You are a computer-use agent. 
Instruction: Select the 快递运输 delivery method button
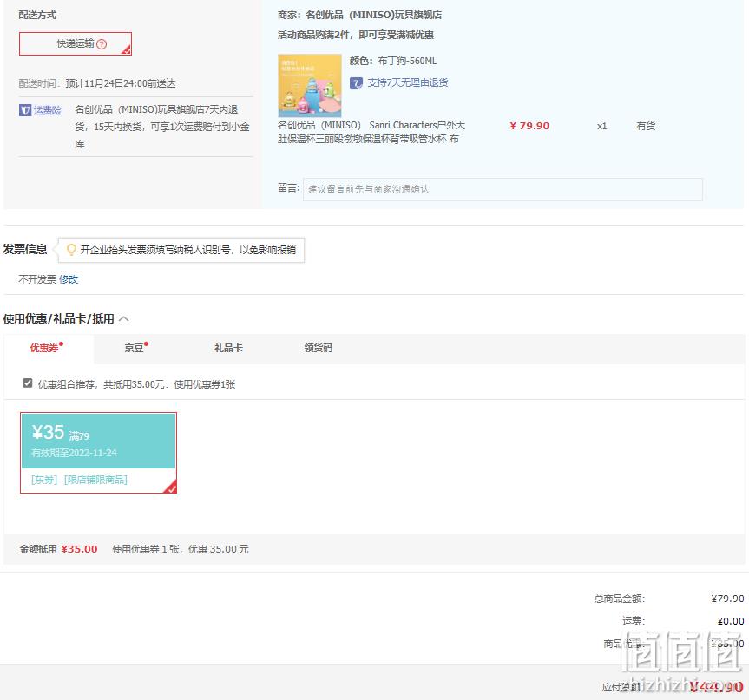76,44
